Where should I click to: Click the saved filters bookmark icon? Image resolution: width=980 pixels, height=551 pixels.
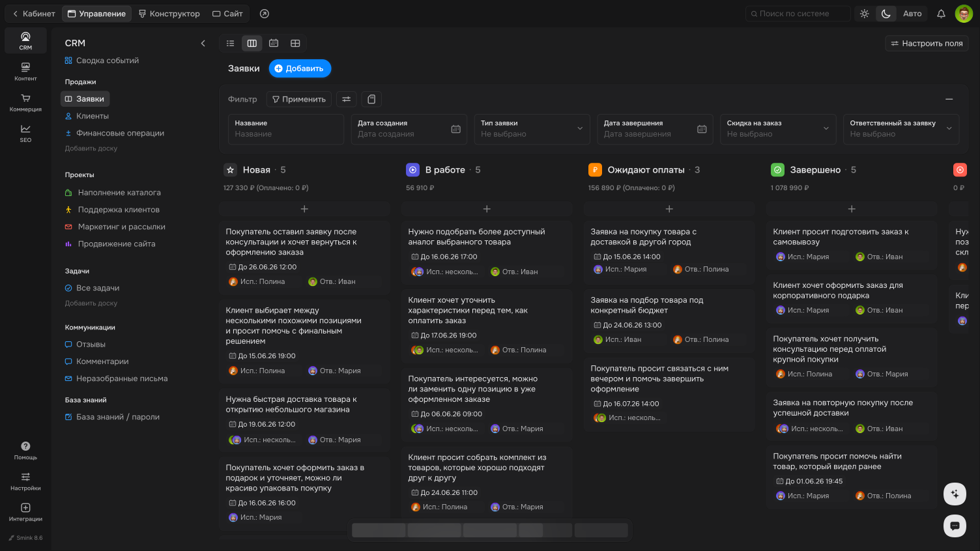(371, 99)
